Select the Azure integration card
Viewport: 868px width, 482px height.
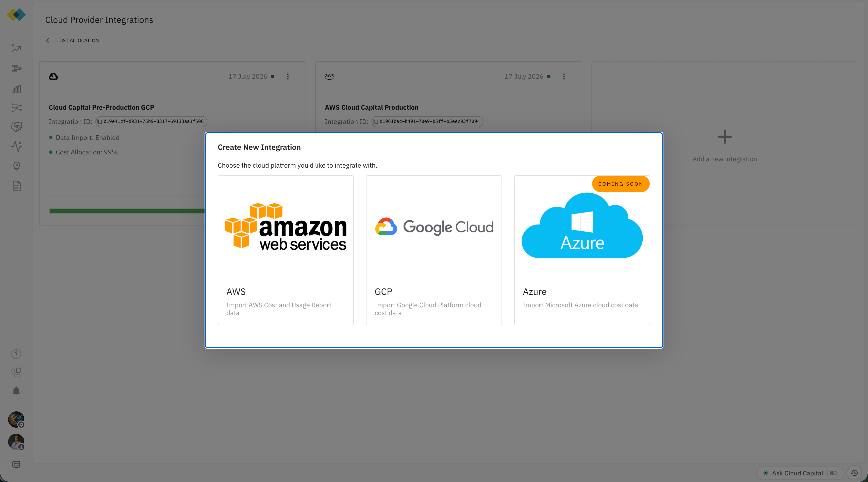[x=582, y=250]
